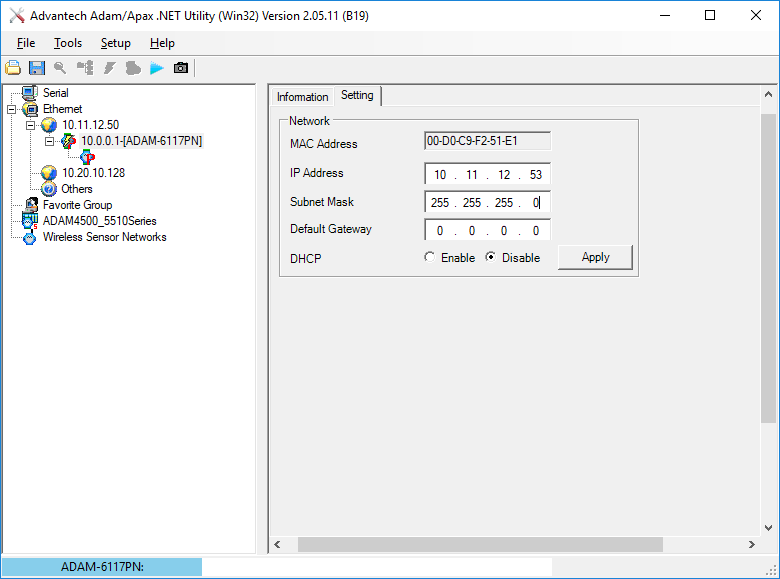This screenshot has width=780, height=579.
Task: Click the IP Address input field
Action: coord(488,175)
